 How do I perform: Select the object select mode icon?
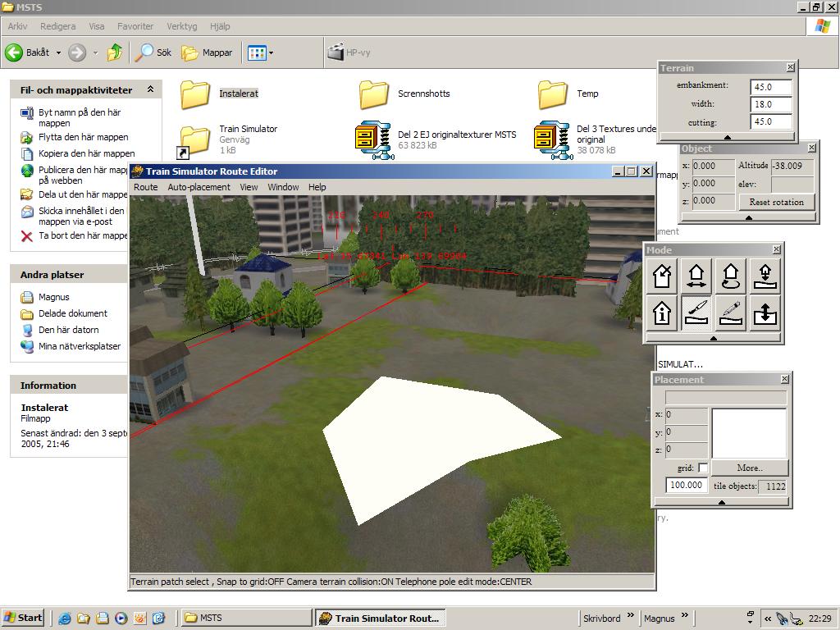662,276
